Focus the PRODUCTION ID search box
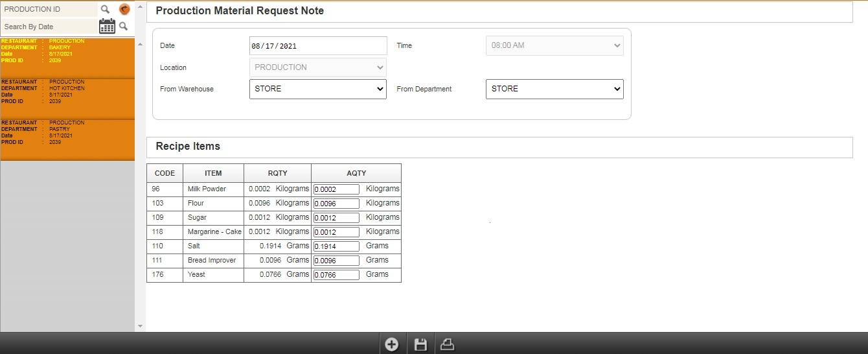 click(49, 9)
